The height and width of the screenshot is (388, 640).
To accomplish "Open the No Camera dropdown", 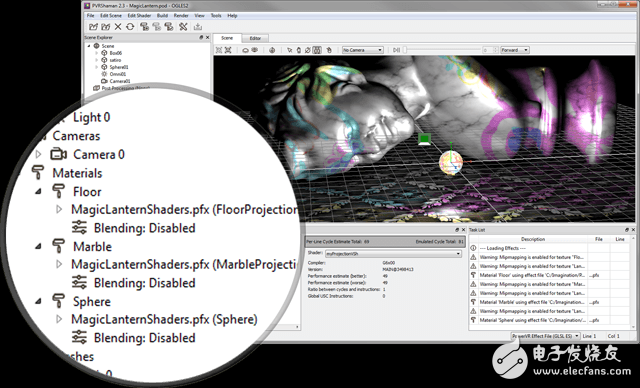I will pyautogui.click(x=362, y=50).
